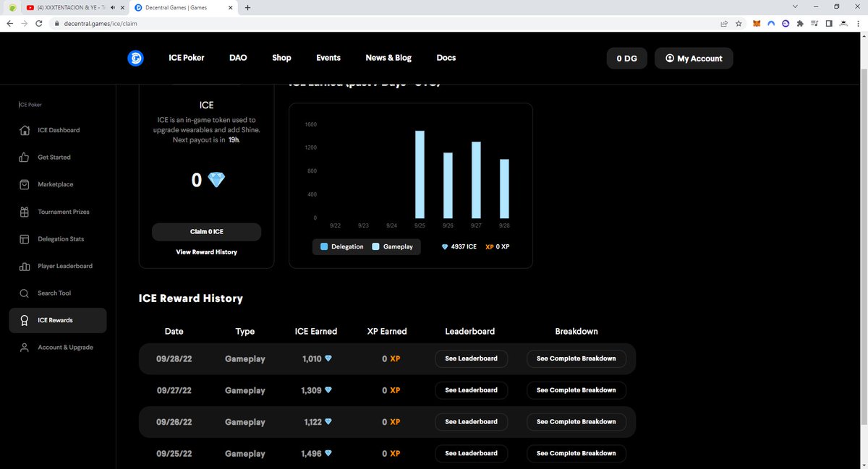The image size is (868, 469).
Task: Open News & Blog nav item
Action: pyautogui.click(x=388, y=58)
